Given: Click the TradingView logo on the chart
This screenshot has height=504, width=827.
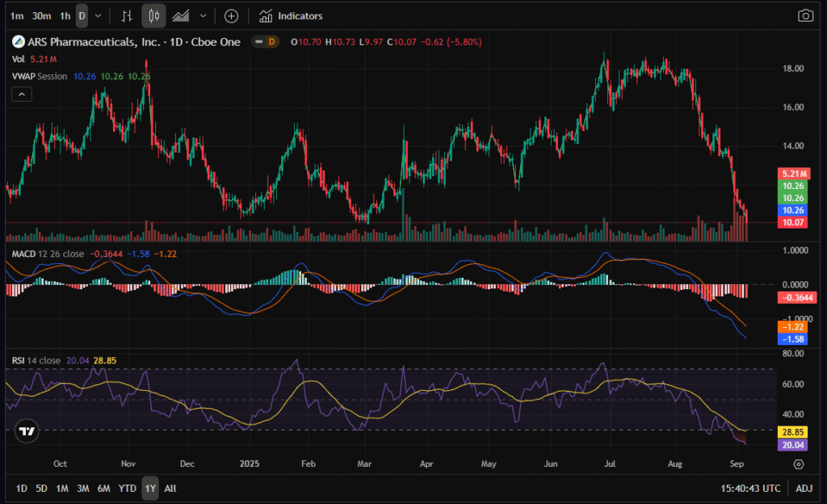Looking at the screenshot, I should pyautogui.click(x=27, y=431).
